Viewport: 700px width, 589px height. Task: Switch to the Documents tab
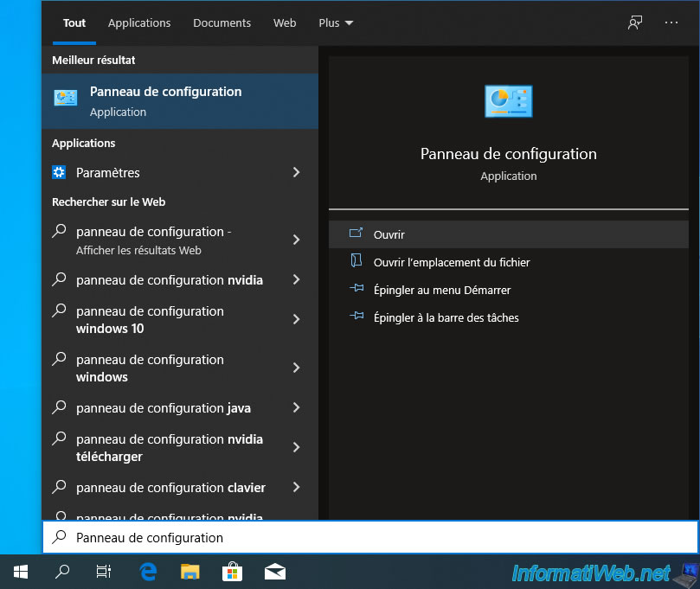point(222,23)
